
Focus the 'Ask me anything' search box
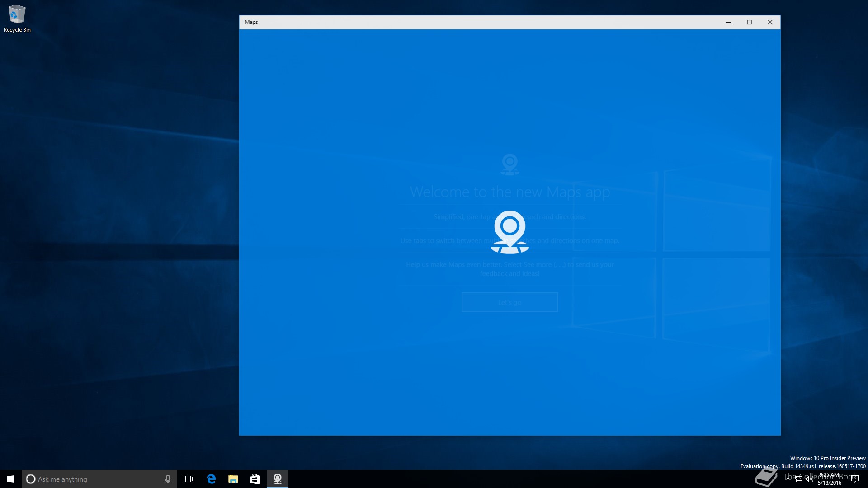click(99, 479)
